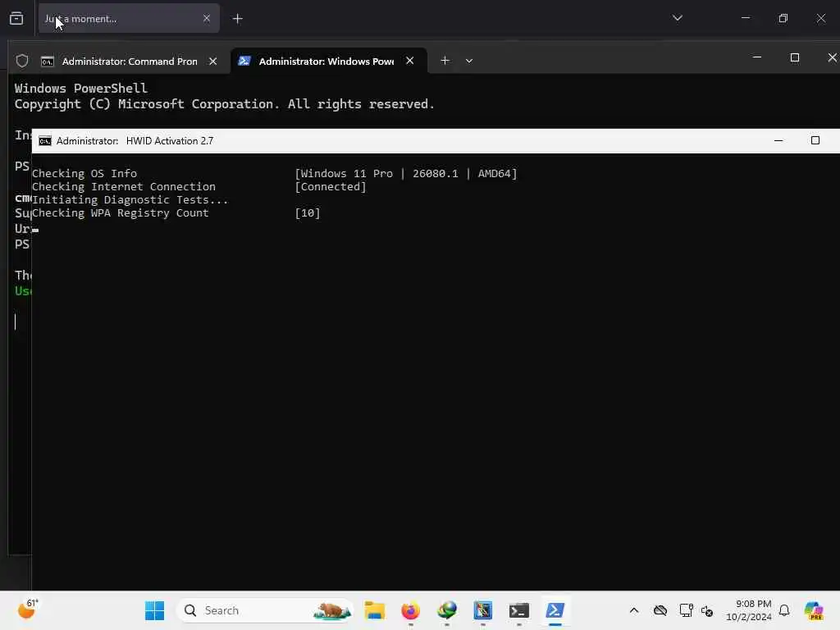This screenshot has width=840, height=630.
Task: Open the Copilot preview icon
Action: click(x=813, y=610)
